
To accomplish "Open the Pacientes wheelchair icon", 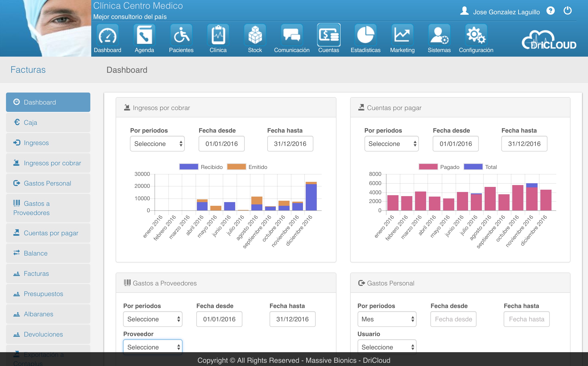I will (x=181, y=35).
